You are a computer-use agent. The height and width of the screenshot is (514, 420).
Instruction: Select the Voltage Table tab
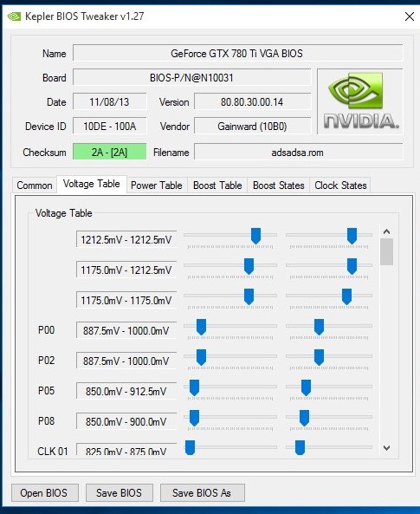(92, 184)
